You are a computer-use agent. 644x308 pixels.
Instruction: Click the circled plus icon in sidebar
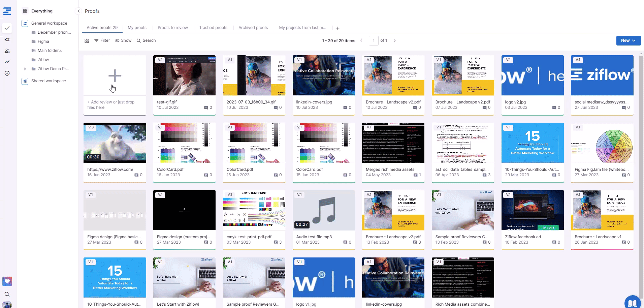[7, 73]
